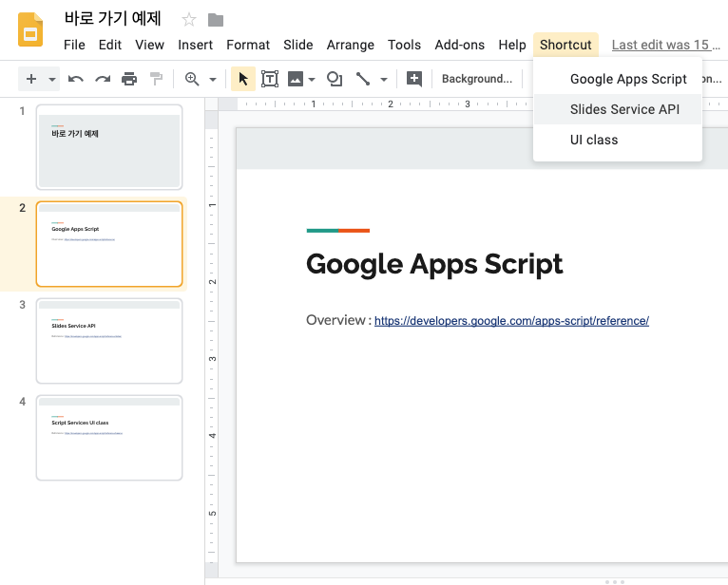Insert a text box

(270, 79)
